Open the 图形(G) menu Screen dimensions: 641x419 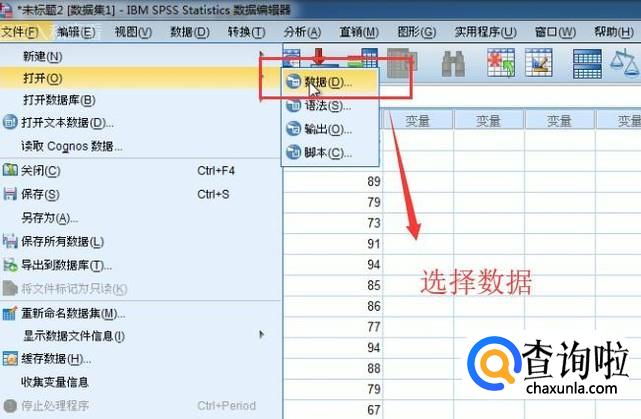tap(417, 32)
